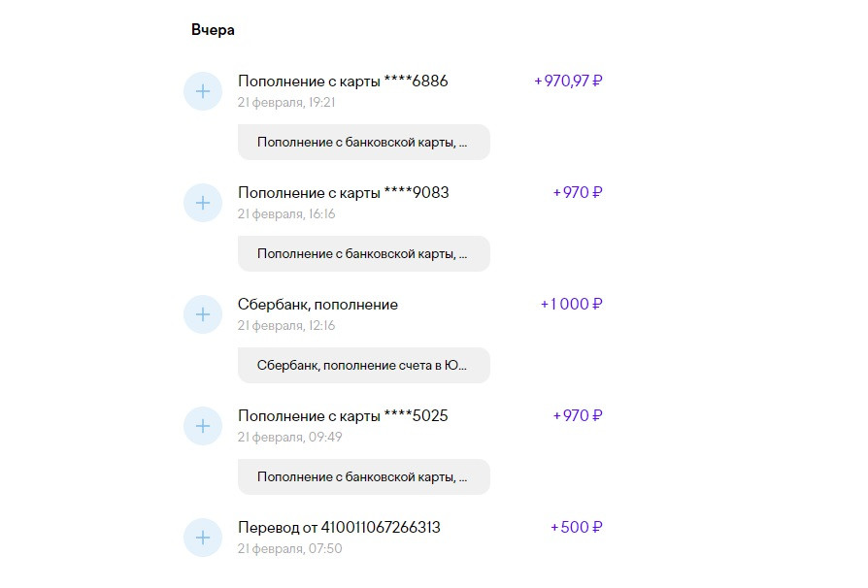Open transfer from 410011067266313
The width and height of the screenshot is (868, 588).
(339, 528)
